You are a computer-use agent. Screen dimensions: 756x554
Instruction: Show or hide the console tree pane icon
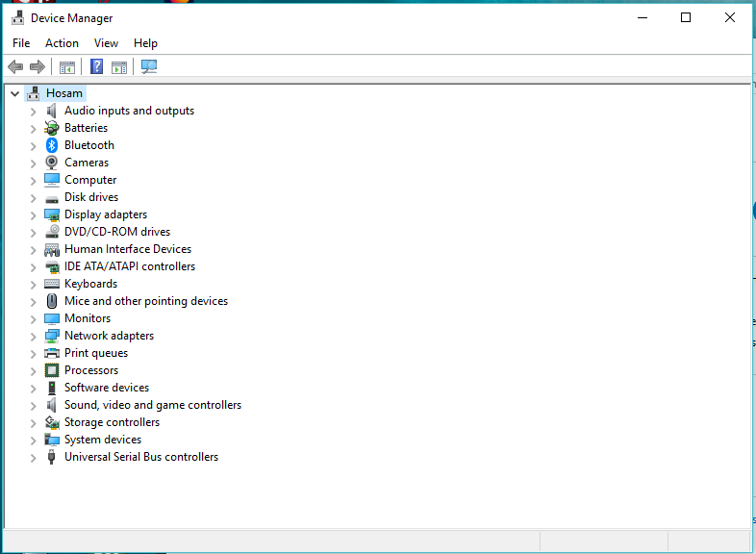[x=67, y=67]
